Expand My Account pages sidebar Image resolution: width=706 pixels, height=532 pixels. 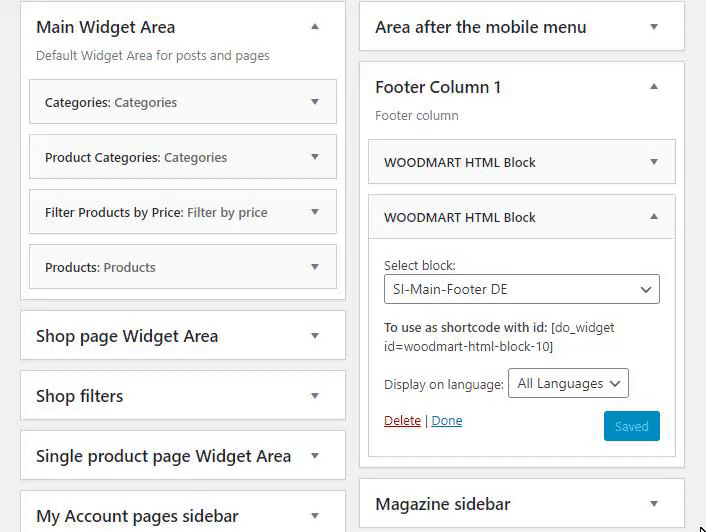[315, 516]
